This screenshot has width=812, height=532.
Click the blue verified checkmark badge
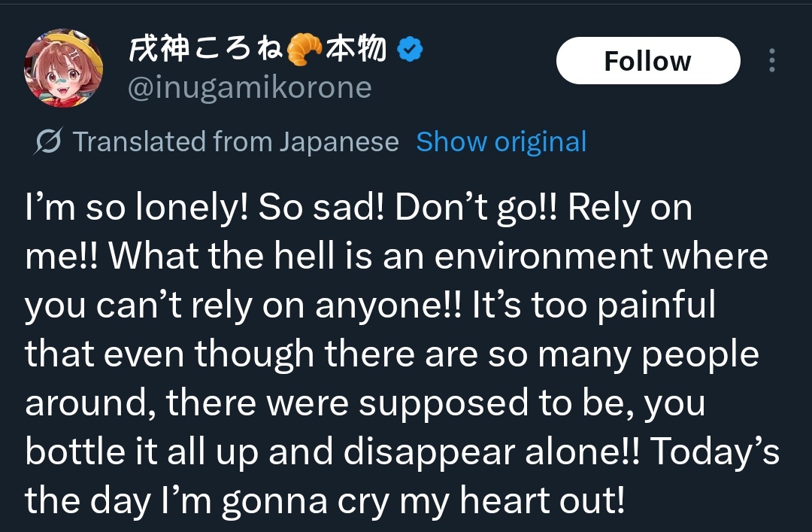coord(410,50)
